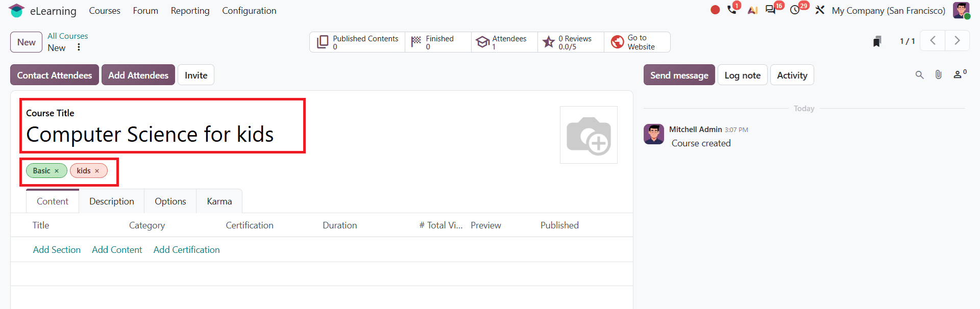Go to All Courses breadcrumb

coord(68,36)
